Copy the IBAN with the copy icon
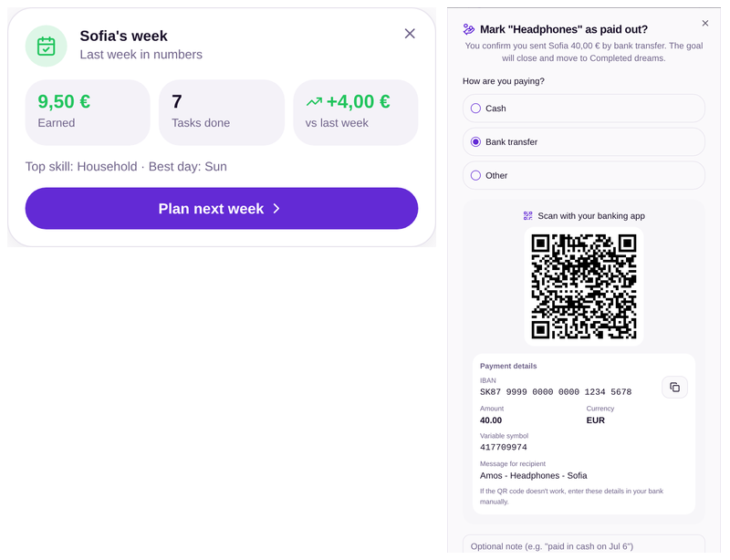Viewport: 730px width, 560px height. tap(674, 388)
